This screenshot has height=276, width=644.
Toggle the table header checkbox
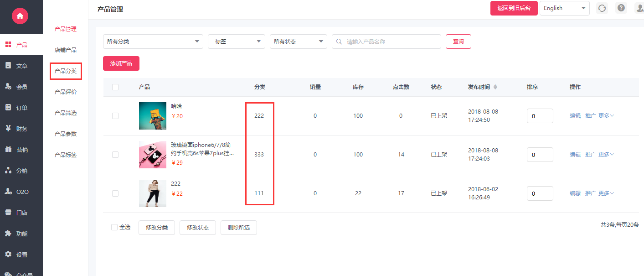click(115, 87)
